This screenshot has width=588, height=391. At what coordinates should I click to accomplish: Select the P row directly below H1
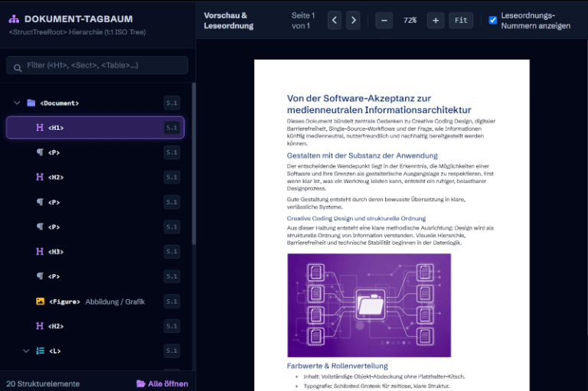point(95,152)
